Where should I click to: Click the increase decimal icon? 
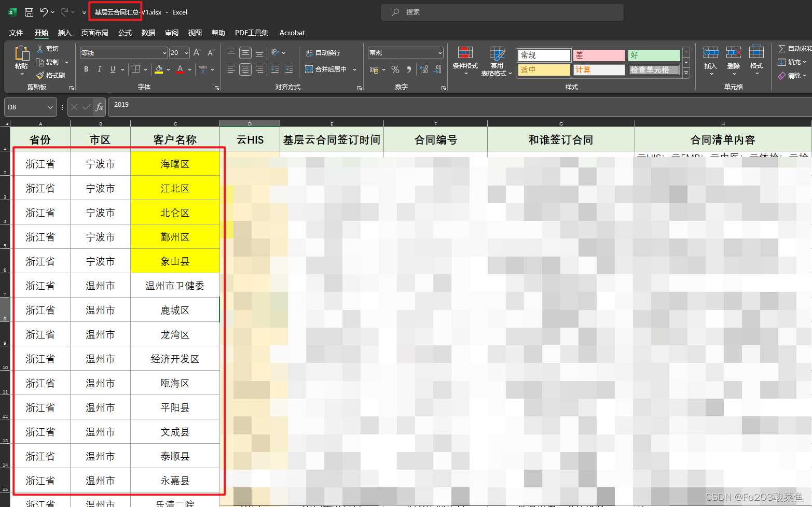(x=424, y=69)
